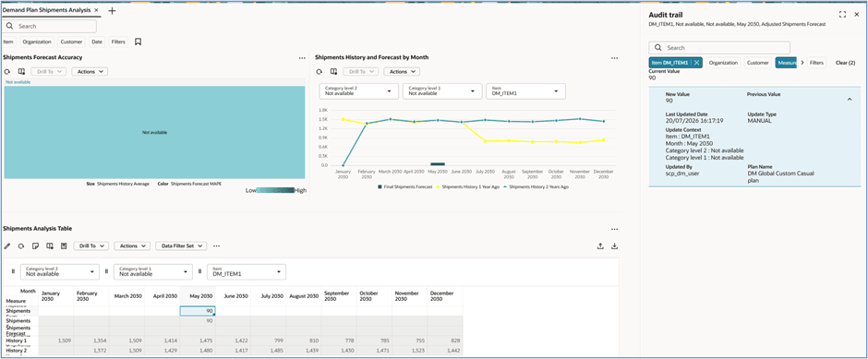Image resolution: width=868 pixels, height=359 pixels.
Task: Refresh the Shipments Analysis Table
Action: tap(21, 246)
